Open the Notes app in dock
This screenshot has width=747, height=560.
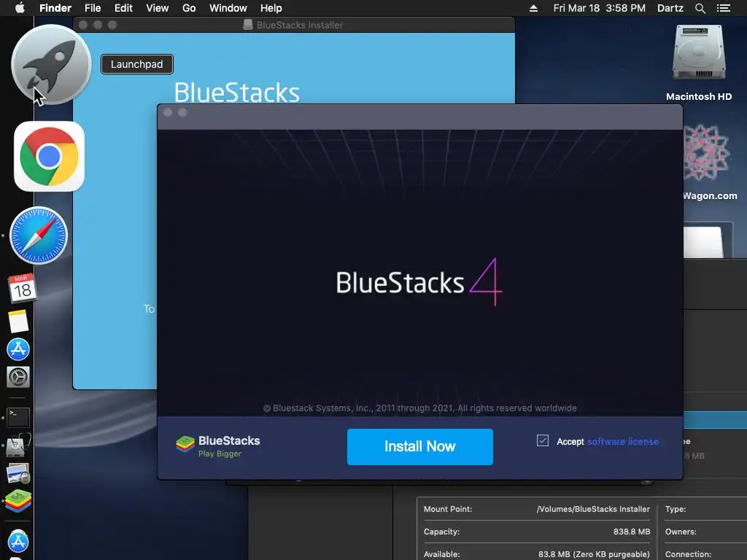pyautogui.click(x=18, y=321)
